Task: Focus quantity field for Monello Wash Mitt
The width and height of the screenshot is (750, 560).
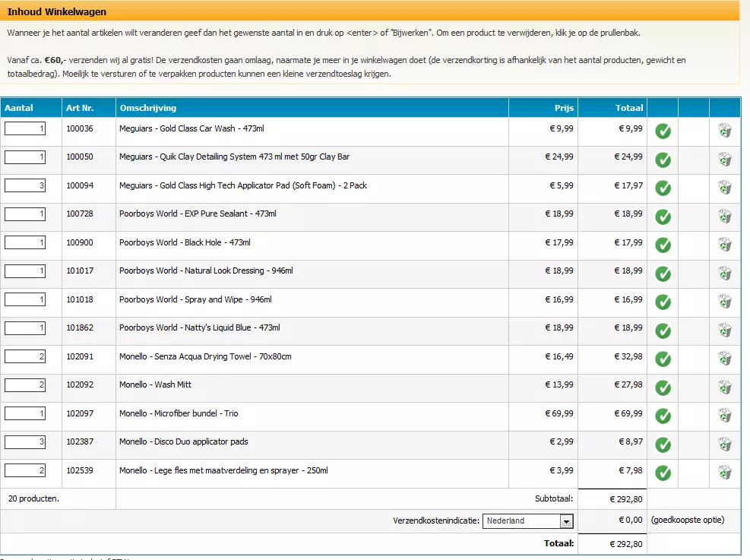Action: coord(25,385)
